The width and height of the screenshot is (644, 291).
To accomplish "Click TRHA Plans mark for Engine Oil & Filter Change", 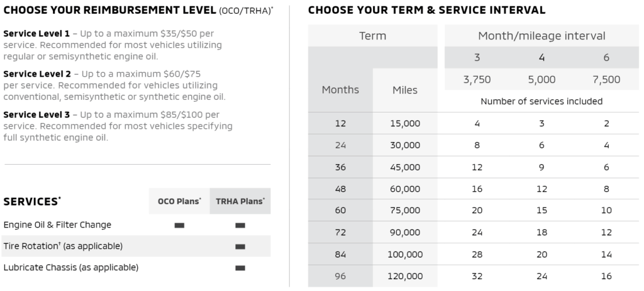I will [x=240, y=225].
